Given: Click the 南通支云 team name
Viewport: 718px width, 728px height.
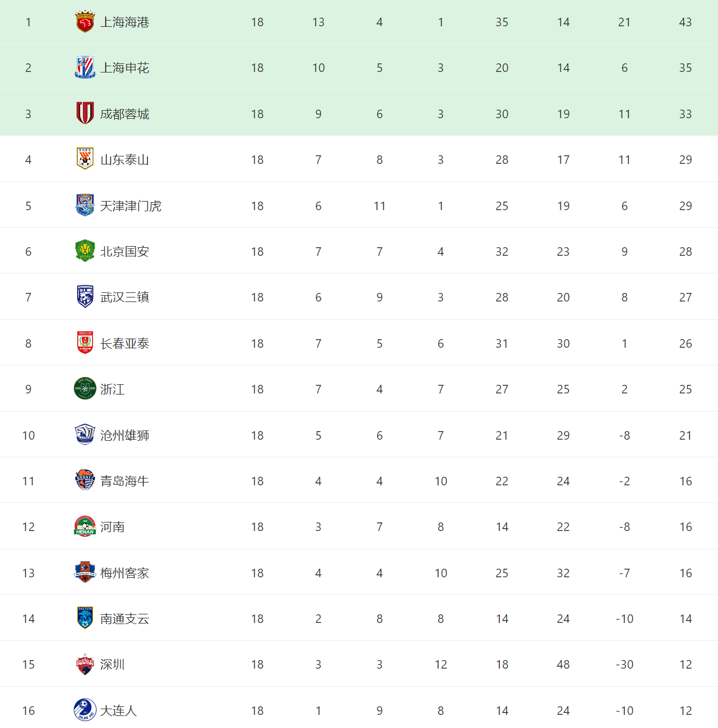Looking at the screenshot, I should (125, 618).
